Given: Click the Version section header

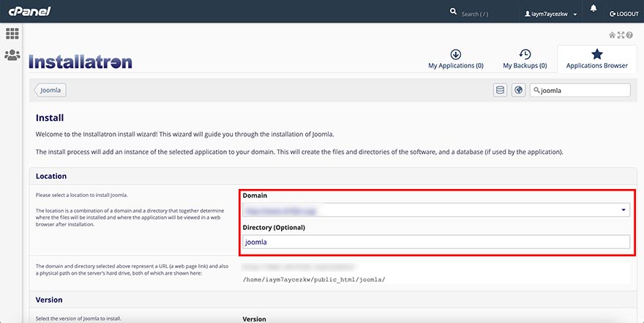Looking at the screenshot, I should tap(333, 300).
